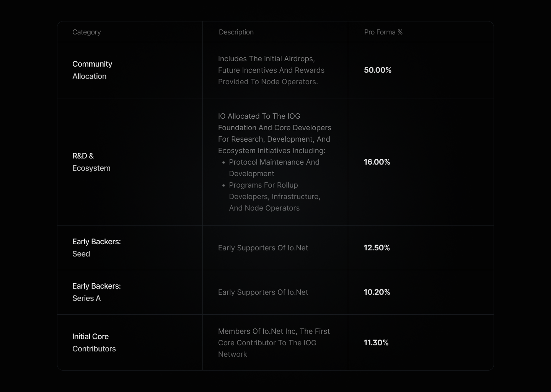Click the 12.50% pro forma value
This screenshot has width=551, height=392.
[x=377, y=248]
